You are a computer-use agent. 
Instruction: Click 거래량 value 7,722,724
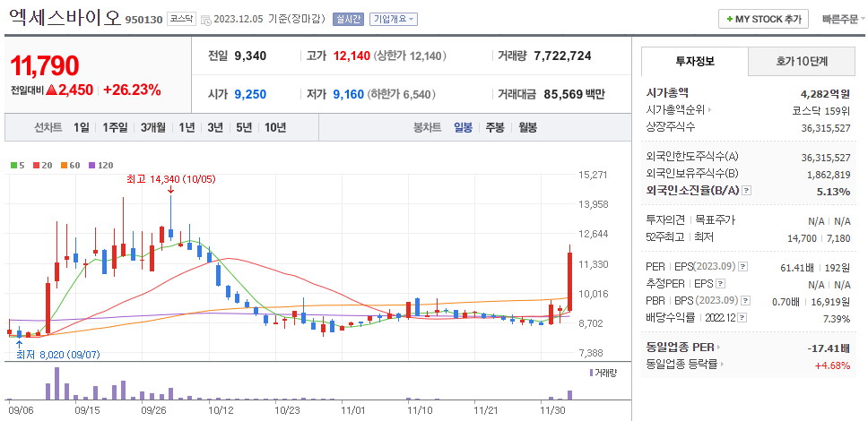(562, 56)
